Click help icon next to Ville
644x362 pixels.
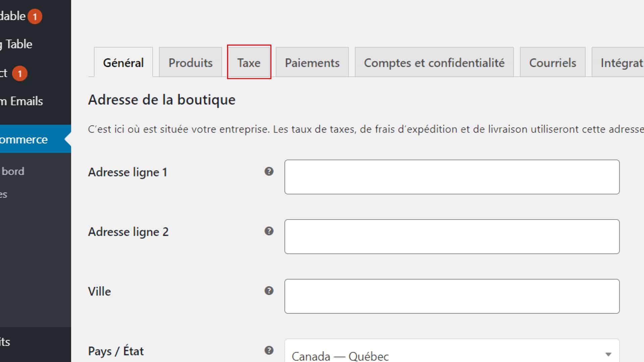[x=269, y=291]
